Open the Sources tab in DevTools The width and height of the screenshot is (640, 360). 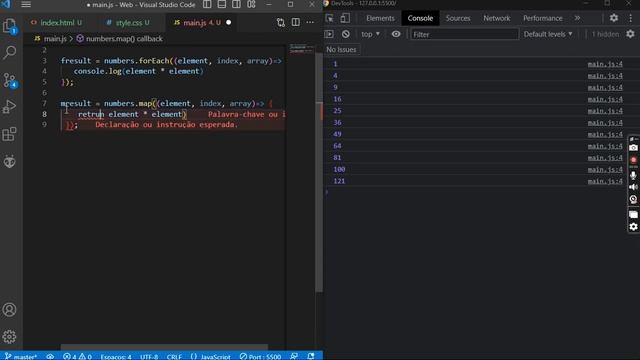458,18
